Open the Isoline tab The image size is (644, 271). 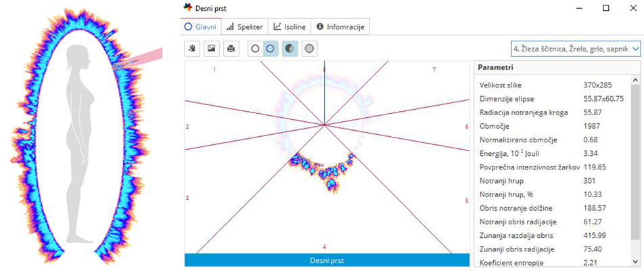[290, 27]
